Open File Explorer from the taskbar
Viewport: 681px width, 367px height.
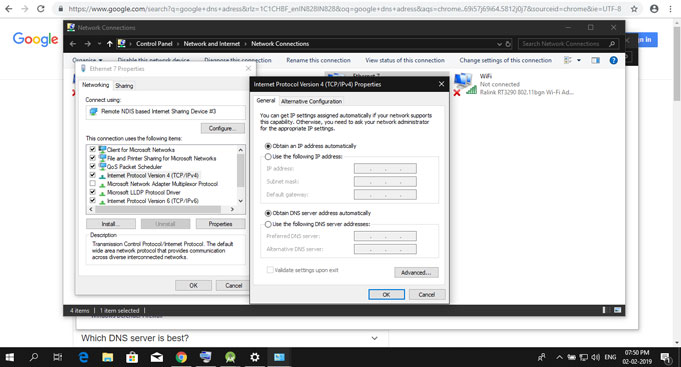(107, 357)
